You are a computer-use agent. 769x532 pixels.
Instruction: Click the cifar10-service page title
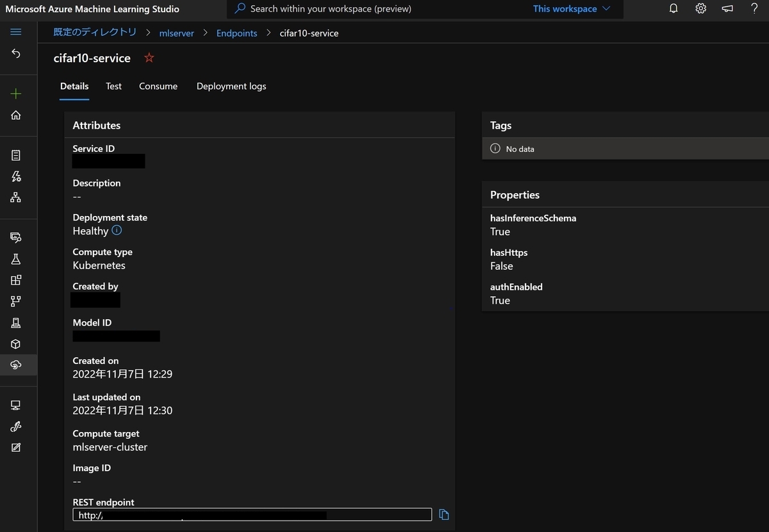coord(92,58)
